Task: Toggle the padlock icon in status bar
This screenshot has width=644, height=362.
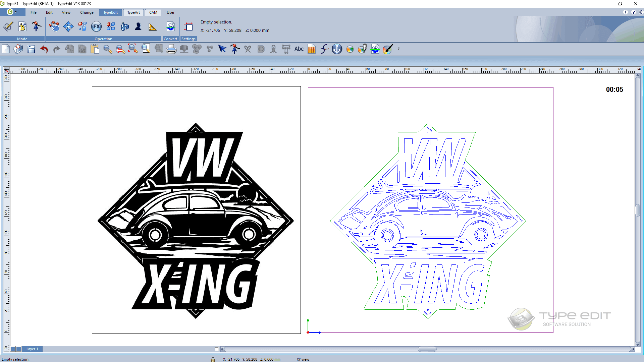Action: tap(213, 359)
